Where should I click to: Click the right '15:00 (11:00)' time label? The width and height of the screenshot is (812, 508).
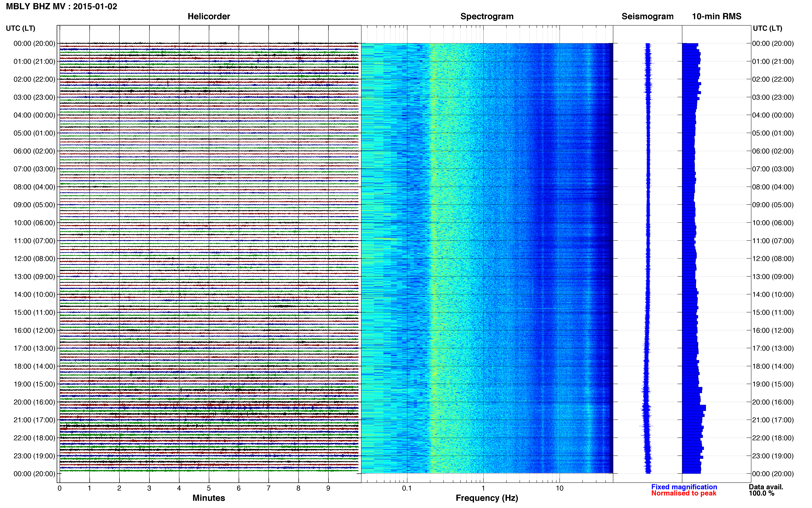pos(773,312)
